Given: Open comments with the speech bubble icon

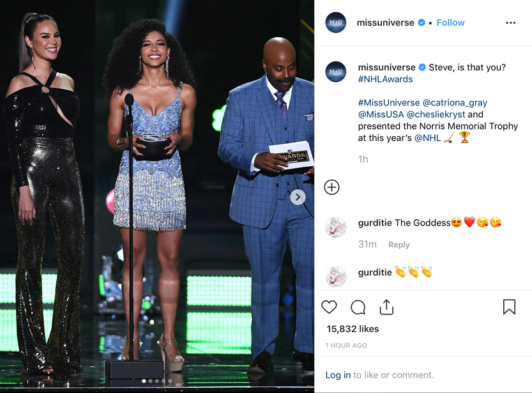Looking at the screenshot, I should coord(358,307).
